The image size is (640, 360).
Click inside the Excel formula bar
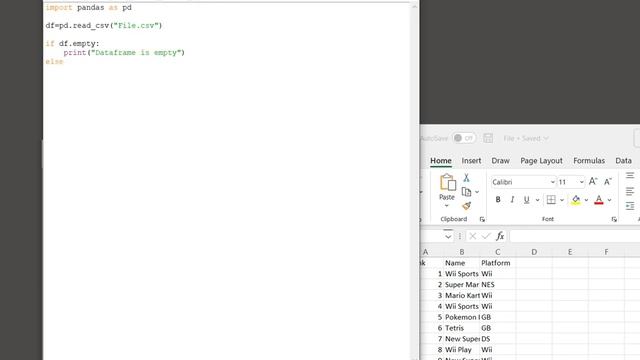(574, 236)
